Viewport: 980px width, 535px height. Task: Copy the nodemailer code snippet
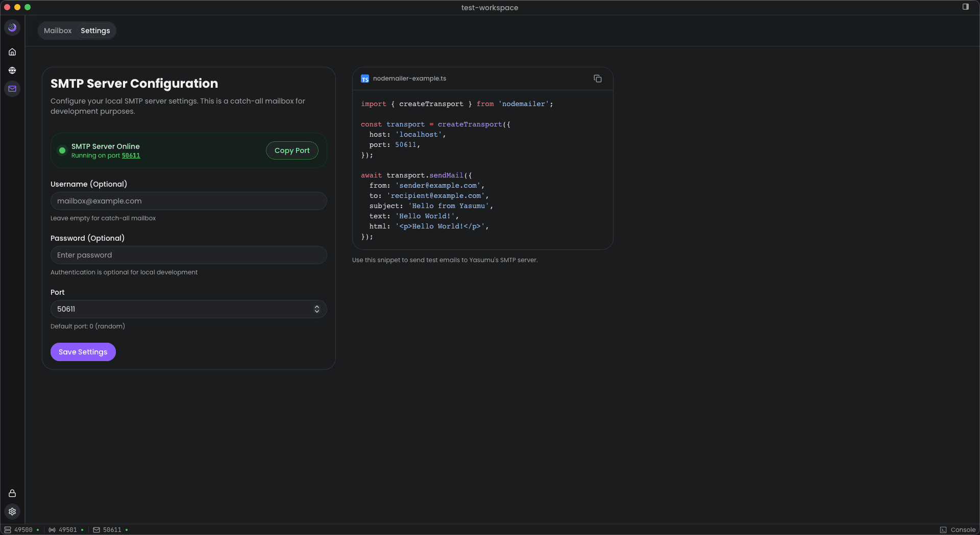pyautogui.click(x=597, y=79)
